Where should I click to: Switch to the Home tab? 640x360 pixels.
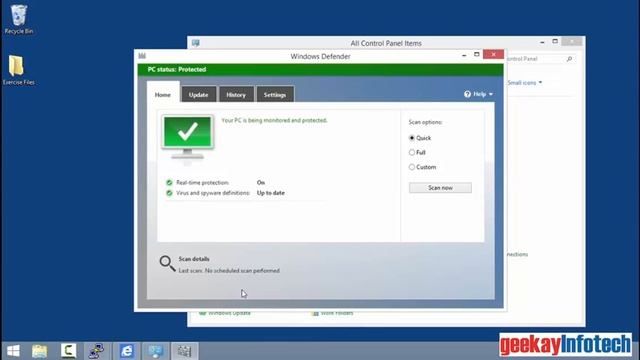pos(163,95)
